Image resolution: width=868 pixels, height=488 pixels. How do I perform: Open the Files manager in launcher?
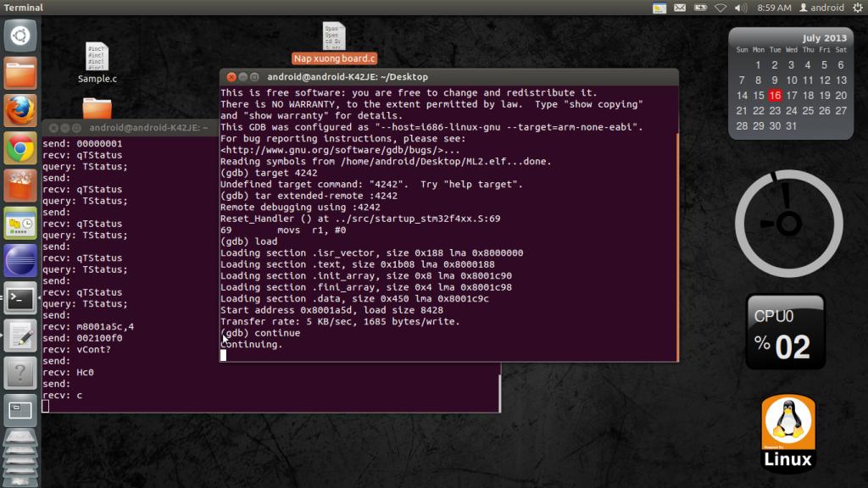[20, 73]
